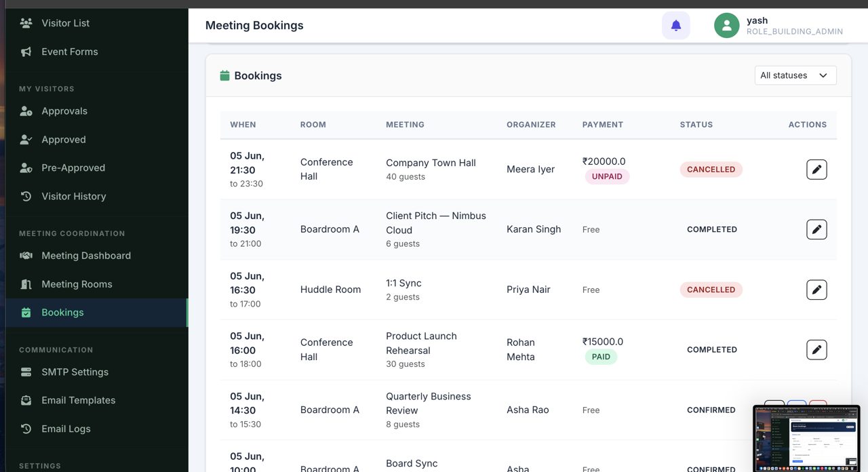The width and height of the screenshot is (868, 472).
Task: Click the Meeting Dashboard handshake icon
Action: click(26, 256)
